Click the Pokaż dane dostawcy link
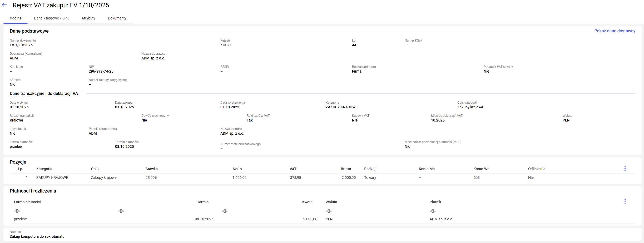Screen dimensions: 644x243 [x=615, y=31]
